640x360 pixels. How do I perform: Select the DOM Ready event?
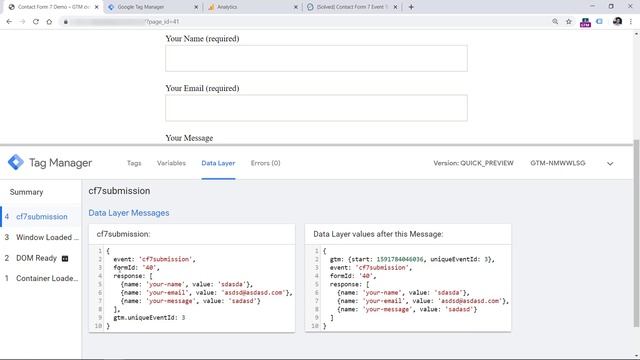pos(41,258)
